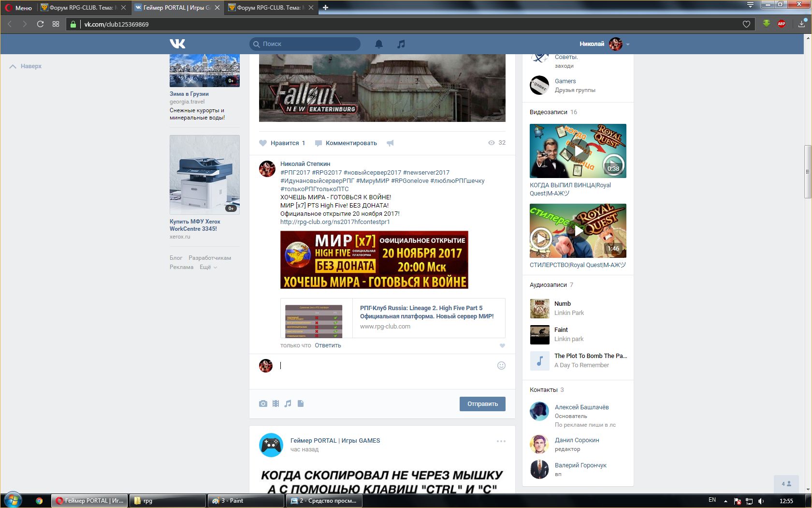The width and height of the screenshot is (812, 508).
Task: Click the VK logo in the header
Action: pos(177,44)
